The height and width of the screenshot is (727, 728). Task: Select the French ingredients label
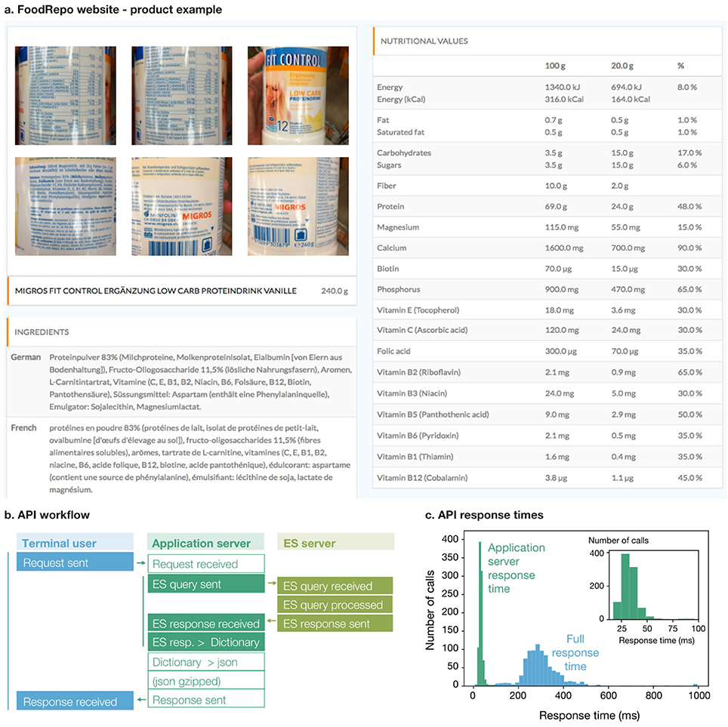pyautogui.click(x=23, y=427)
